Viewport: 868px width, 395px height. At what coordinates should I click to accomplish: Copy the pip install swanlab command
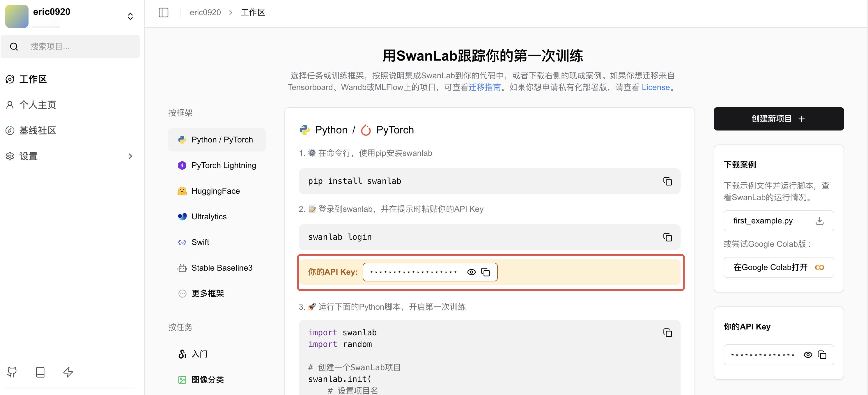tap(667, 181)
